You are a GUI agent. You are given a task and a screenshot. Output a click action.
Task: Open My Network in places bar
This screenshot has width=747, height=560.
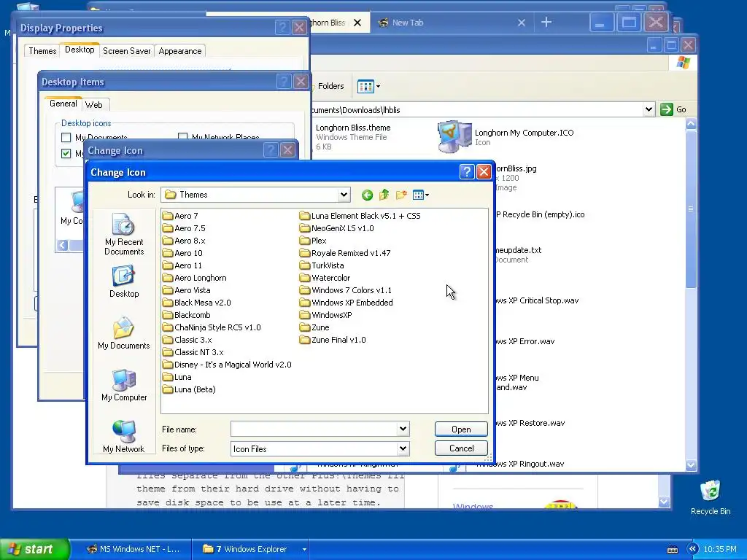[x=124, y=437]
